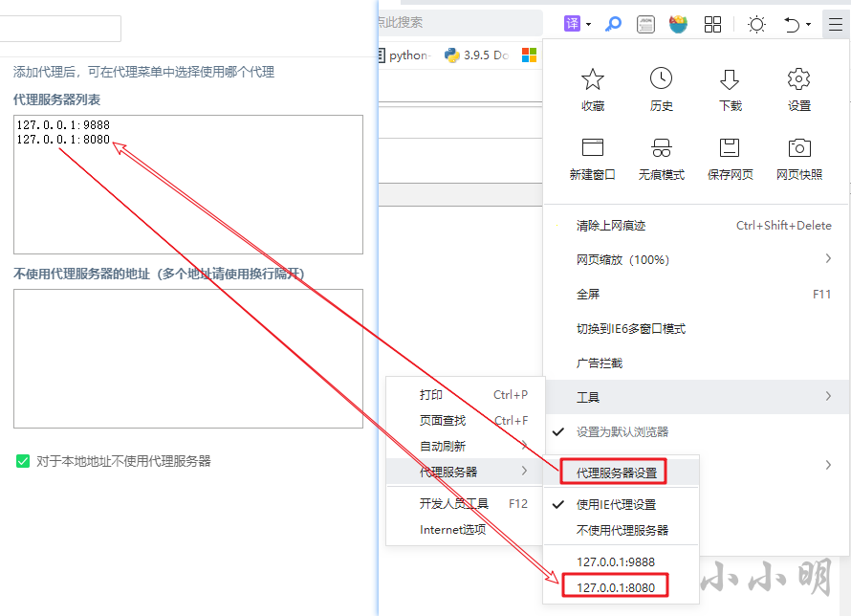Click the 代理服务器列表 heading text
Screen dimensions: 851x616
pos(57,99)
